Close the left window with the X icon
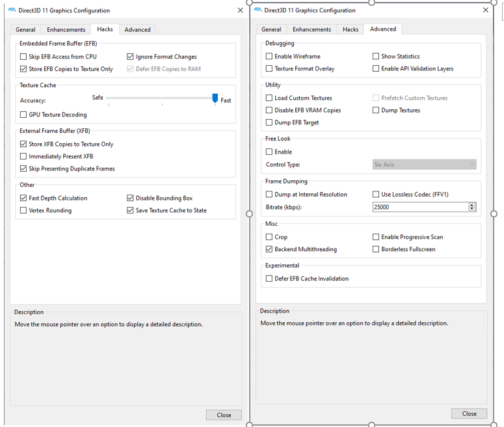The height and width of the screenshot is (427, 504). [x=240, y=10]
